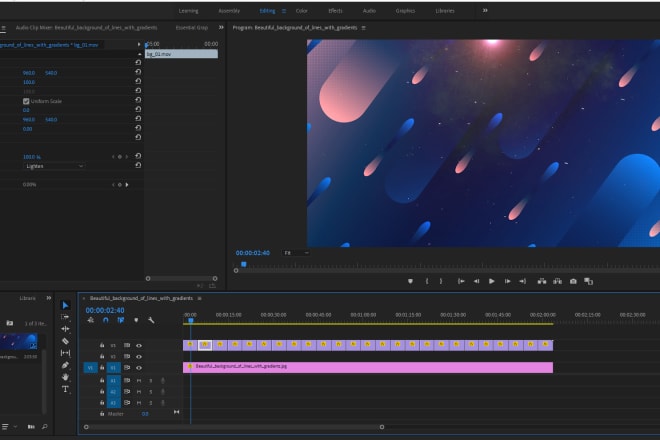Show hidden panels beside Essential Graphics
The height and width of the screenshot is (440, 660).
(221, 27)
